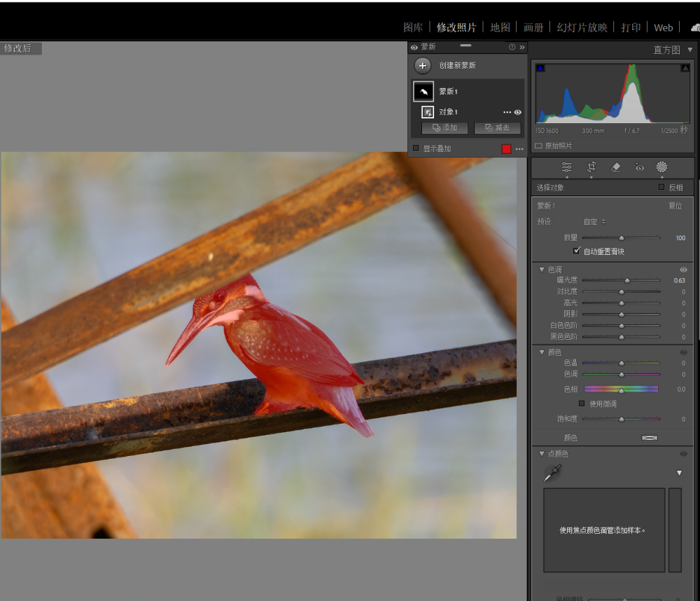Click the plus icon to create a new mask
700x601 pixels.
click(422, 66)
